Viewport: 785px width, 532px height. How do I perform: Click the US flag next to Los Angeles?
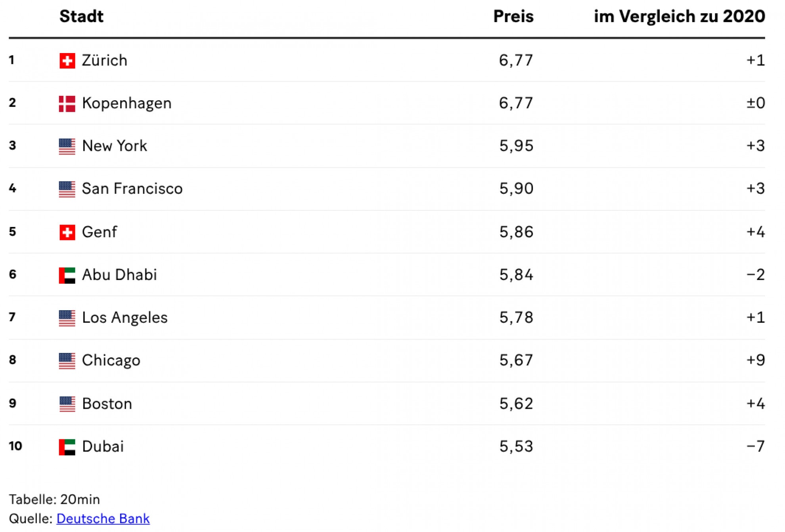click(x=67, y=318)
